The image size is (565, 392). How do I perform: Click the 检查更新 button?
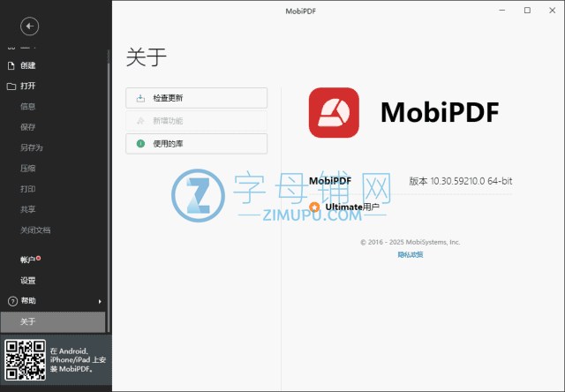[196, 98]
